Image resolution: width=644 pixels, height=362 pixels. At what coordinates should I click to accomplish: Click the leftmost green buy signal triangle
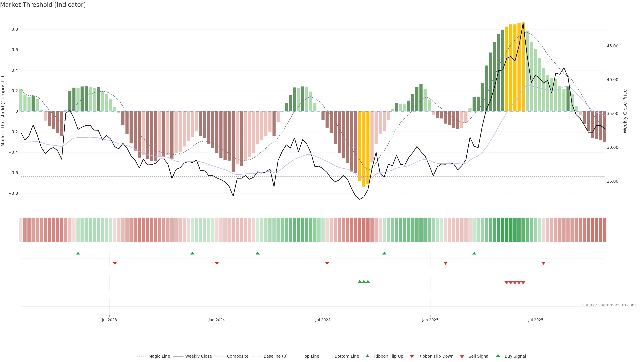pyautogui.click(x=360, y=282)
